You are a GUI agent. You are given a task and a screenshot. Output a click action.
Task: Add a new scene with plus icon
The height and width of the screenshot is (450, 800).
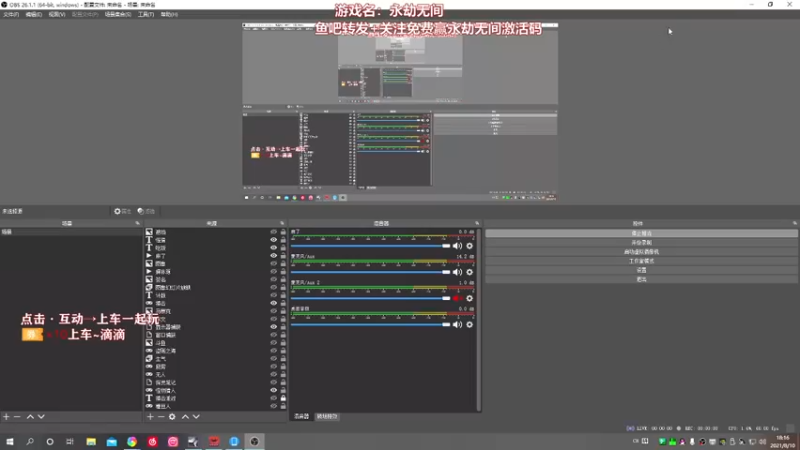6,417
